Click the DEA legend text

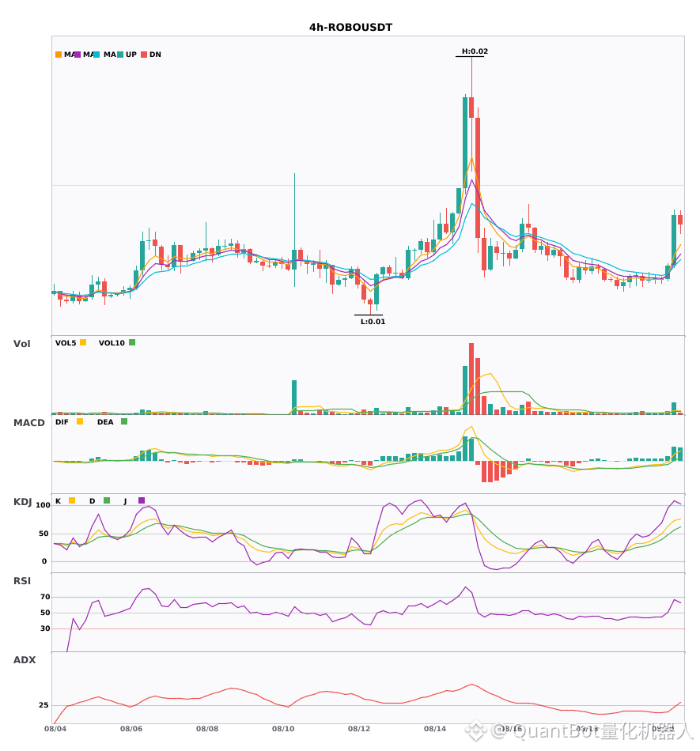pos(105,422)
